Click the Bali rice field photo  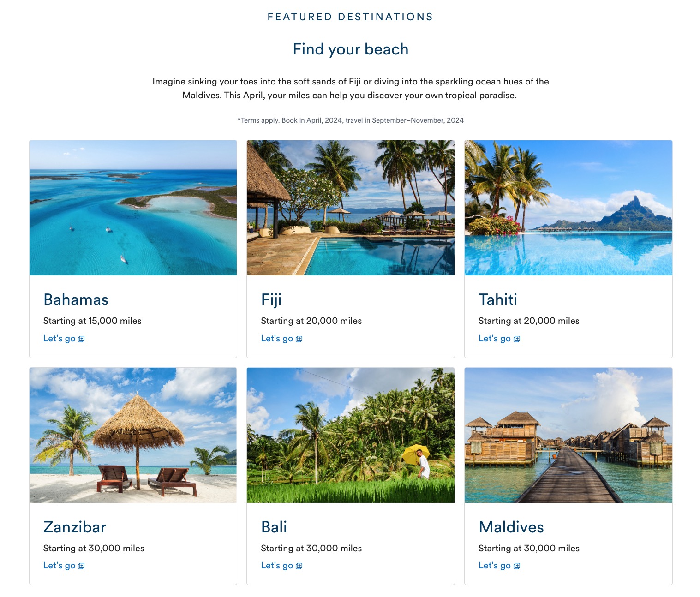351,435
